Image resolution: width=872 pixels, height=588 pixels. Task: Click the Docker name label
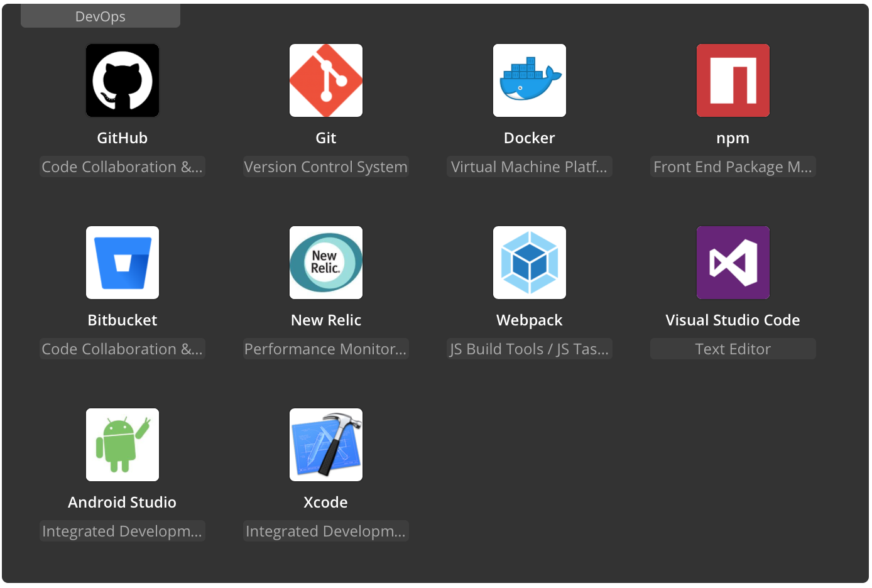click(530, 138)
